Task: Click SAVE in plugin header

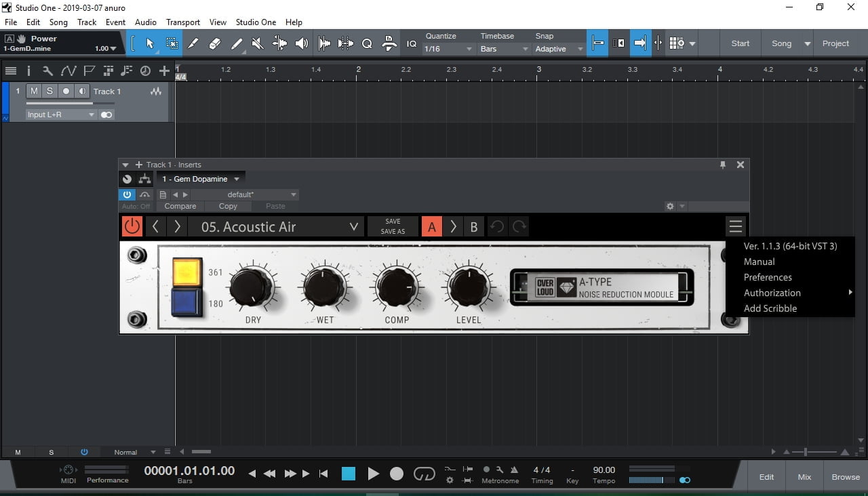Action: point(393,222)
